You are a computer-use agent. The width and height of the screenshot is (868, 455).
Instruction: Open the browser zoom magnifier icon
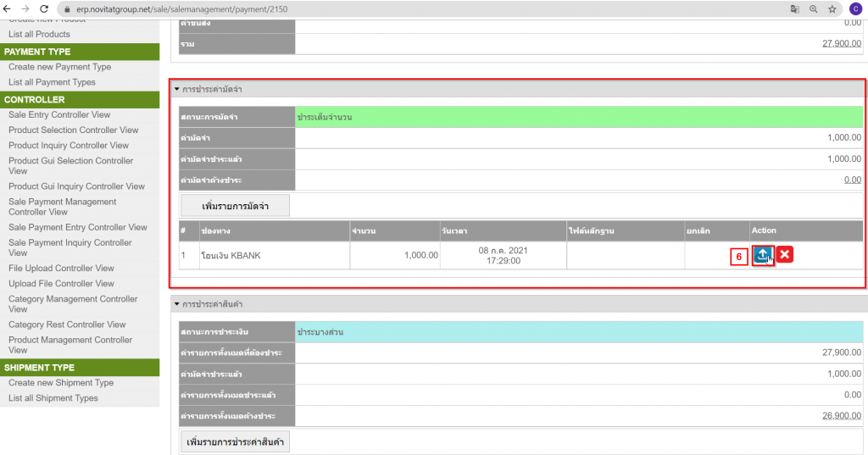pyautogui.click(x=813, y=8)
